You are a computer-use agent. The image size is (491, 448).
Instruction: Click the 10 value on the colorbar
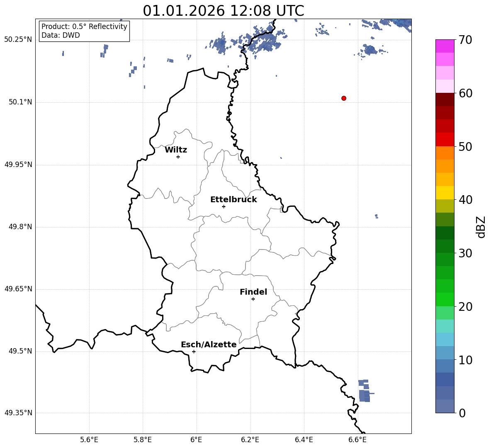pyautogui.click(x=465, y=360)
